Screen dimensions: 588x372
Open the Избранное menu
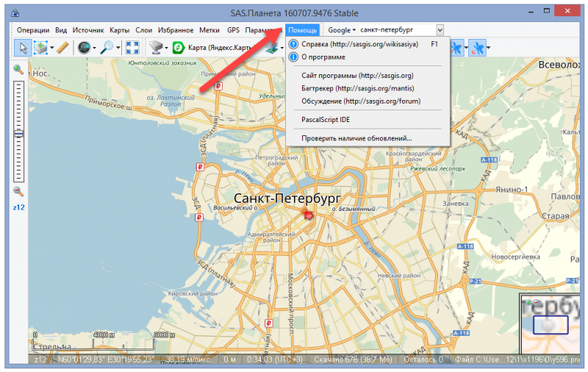176,30
